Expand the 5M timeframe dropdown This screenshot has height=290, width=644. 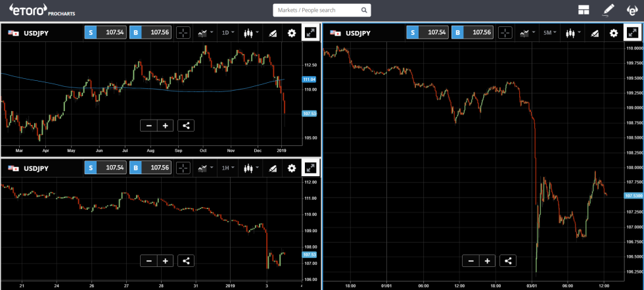click(x=550, y=33)
